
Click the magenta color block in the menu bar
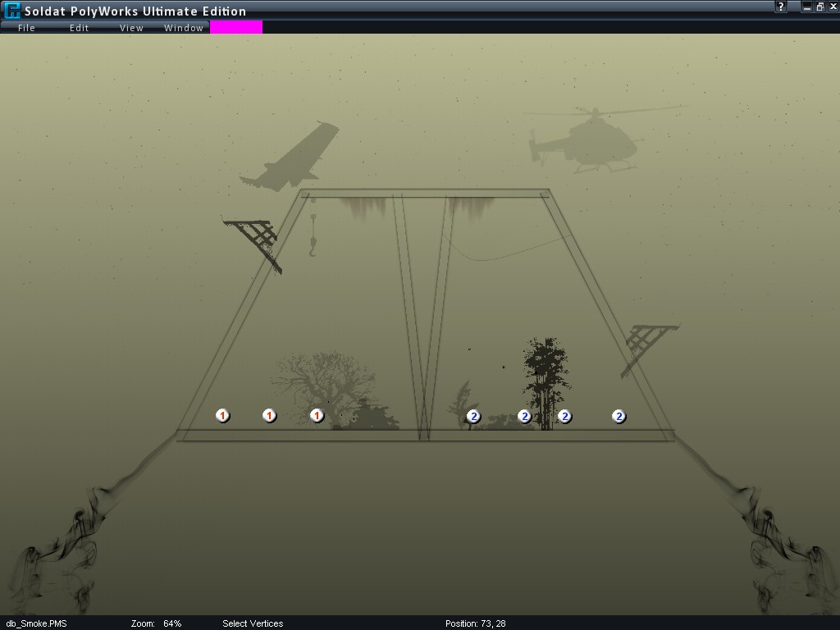(x=236, y=27)
